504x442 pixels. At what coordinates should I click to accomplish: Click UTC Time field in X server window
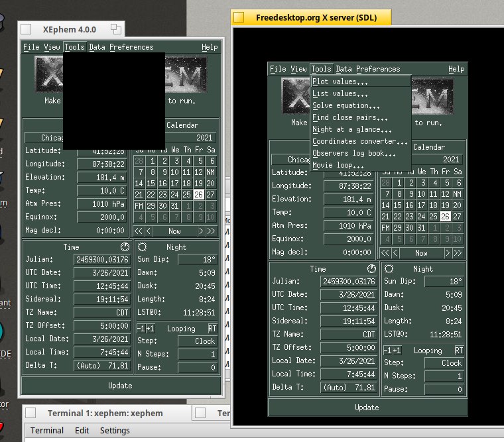coord(348,307)
